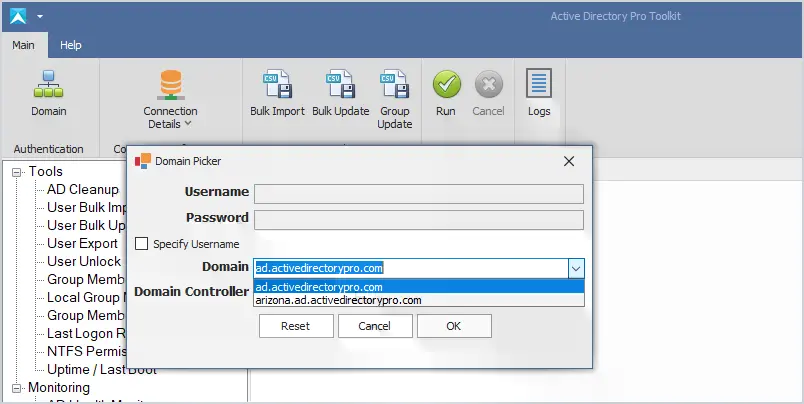
Task: Collapse the Monitoring tree node
Action: tap(16, 388)
